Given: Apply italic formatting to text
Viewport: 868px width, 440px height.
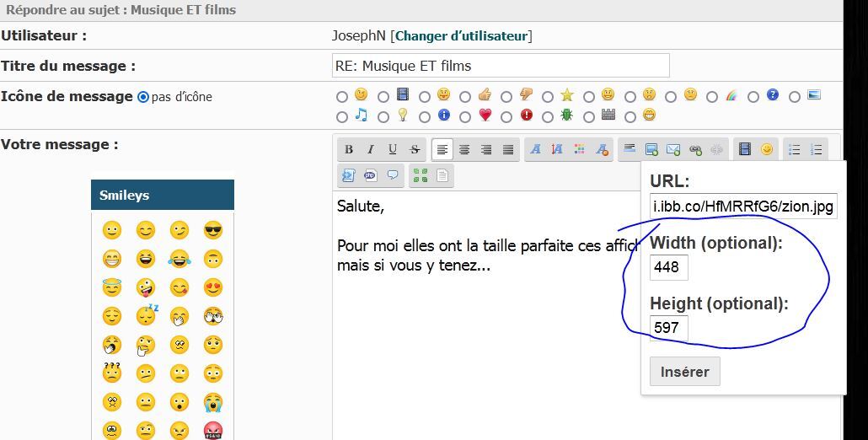Looking at the screenshot, I should [x=371, y=150].
